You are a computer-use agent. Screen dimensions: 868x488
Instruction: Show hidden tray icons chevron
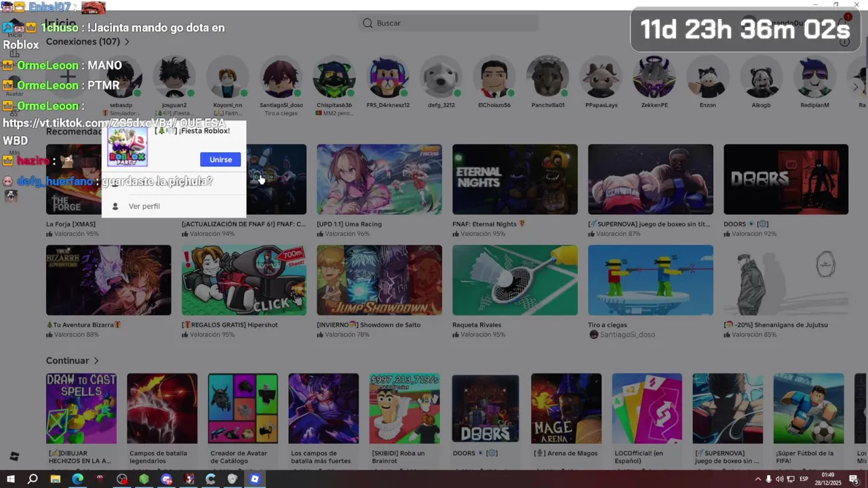pos(757,479)
